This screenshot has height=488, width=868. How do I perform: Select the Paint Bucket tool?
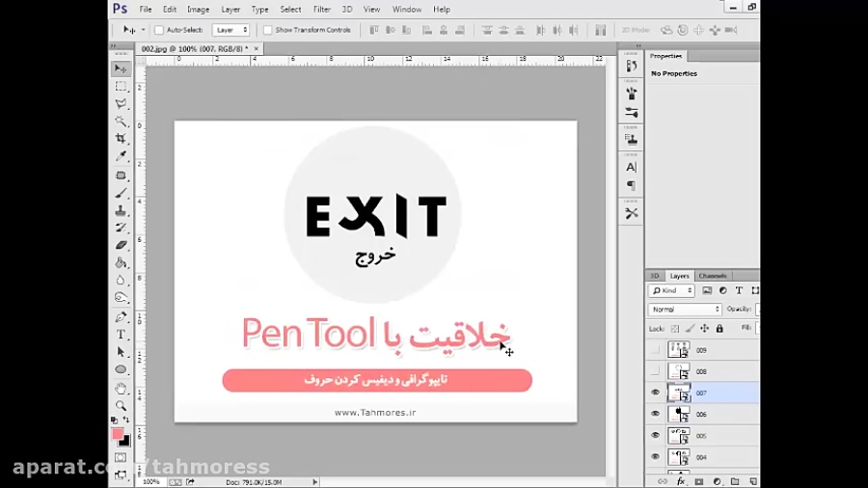pos(121,263)
